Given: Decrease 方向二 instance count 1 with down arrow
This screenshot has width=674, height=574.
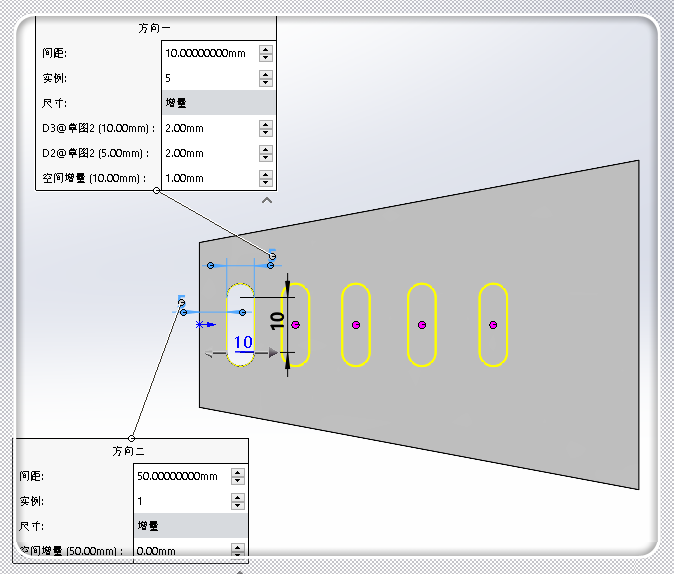Looking at the screenshot, I should [x=238, y=505].
